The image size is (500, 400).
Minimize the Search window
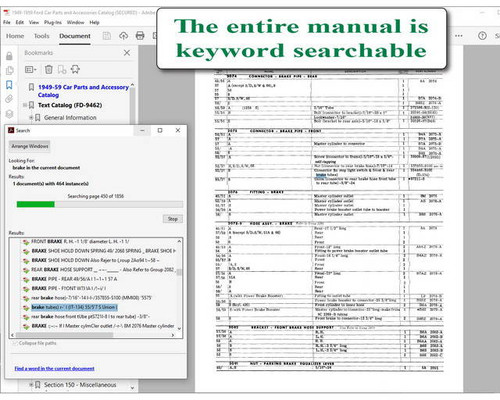pyautogui.click(x=142, y=130)
